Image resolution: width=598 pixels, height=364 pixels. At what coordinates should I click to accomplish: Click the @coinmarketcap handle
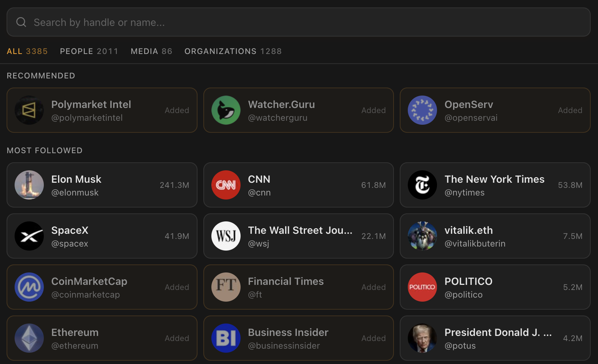tap(85, 295)
